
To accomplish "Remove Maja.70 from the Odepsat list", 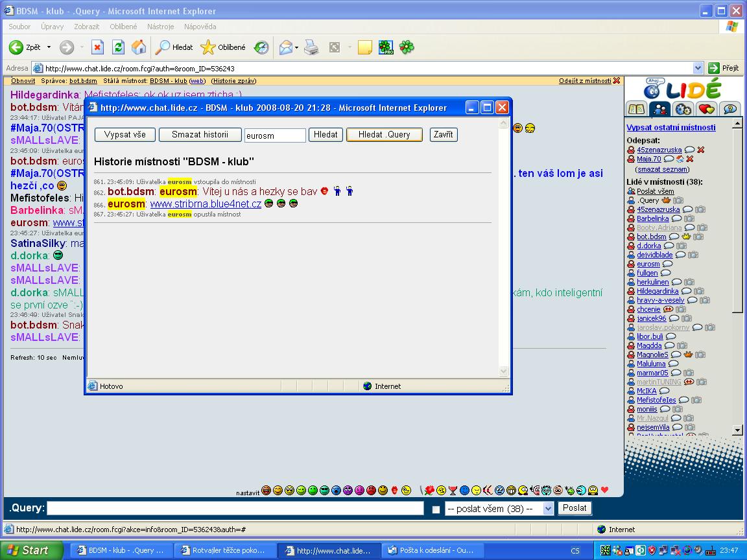I will tap(690, 159).
